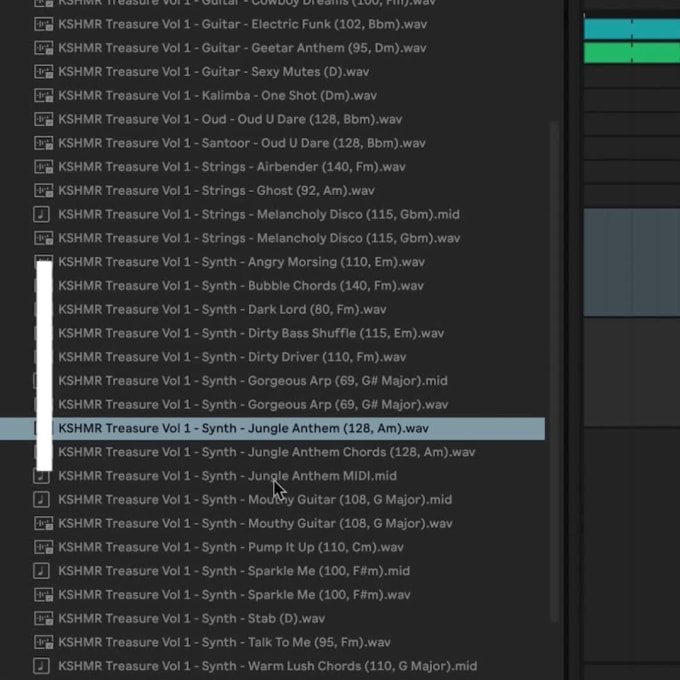Click waveform icon beside Strings Airbender
The image size is (680, 680).
[x=43, y=167]
